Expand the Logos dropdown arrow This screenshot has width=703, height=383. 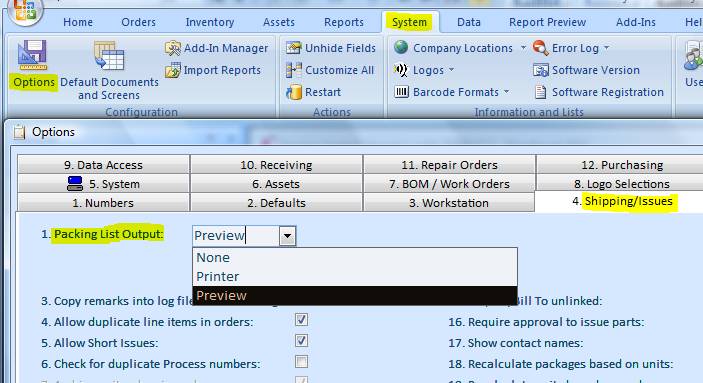451,70
